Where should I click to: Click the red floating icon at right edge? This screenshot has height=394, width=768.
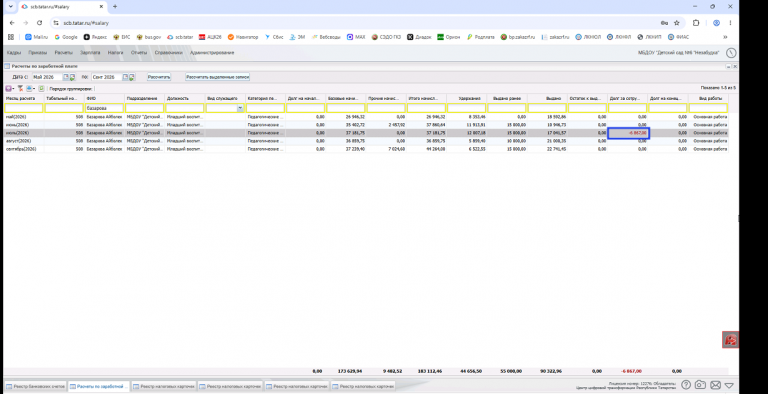click(x=730, y=340)
